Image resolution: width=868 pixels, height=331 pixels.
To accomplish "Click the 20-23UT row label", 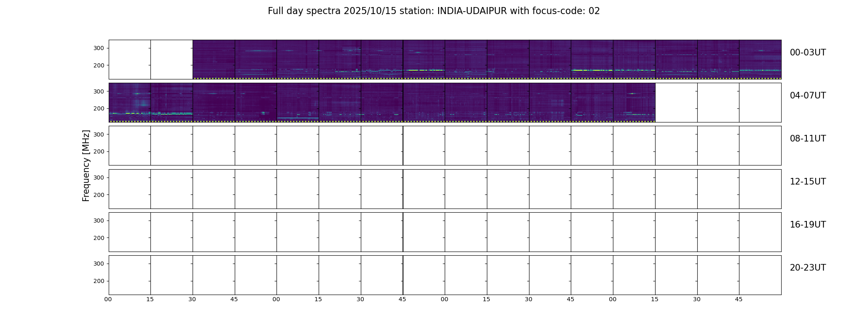I will 808,268.
